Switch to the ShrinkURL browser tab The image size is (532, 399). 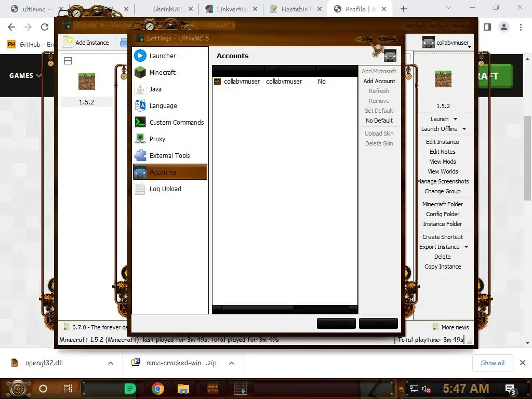click(168, 9)
